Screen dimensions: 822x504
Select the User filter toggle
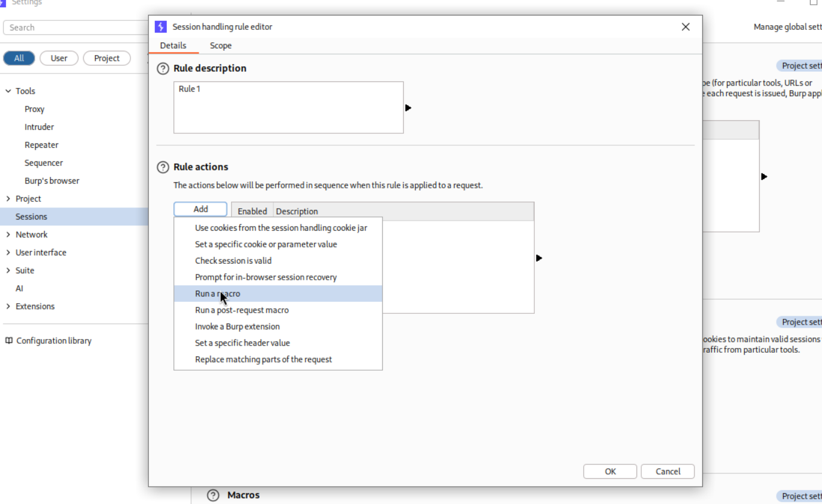coord(59,59)
